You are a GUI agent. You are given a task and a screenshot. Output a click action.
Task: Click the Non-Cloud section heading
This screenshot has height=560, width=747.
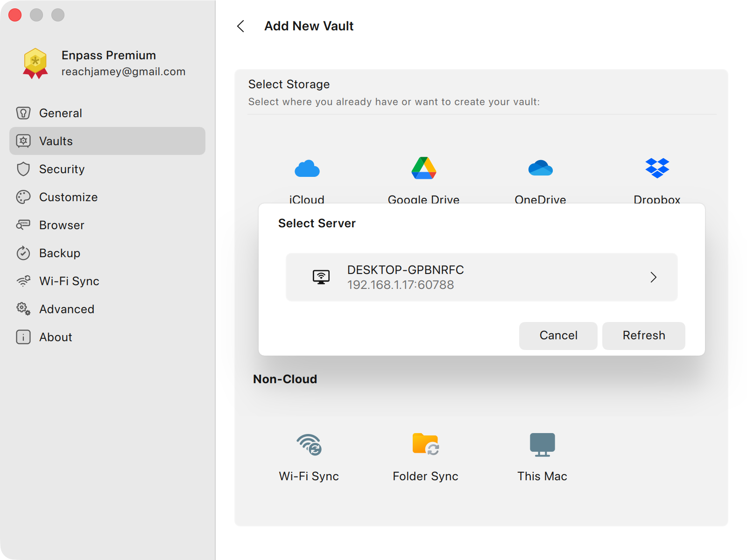point(285,379)
